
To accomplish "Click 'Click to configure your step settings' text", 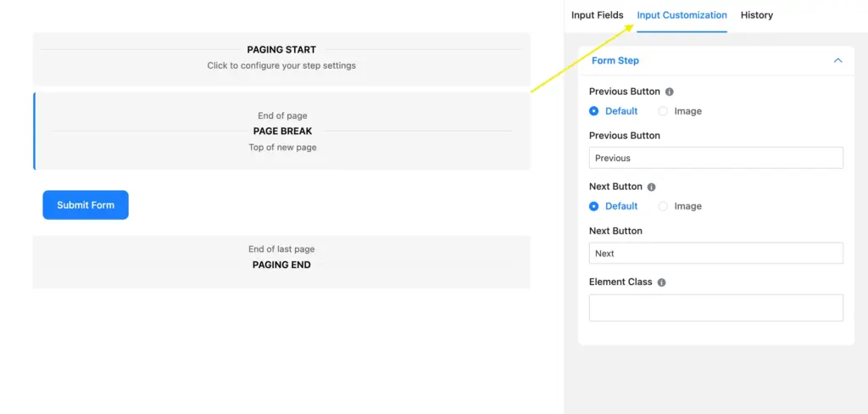I will click(281, 65).
